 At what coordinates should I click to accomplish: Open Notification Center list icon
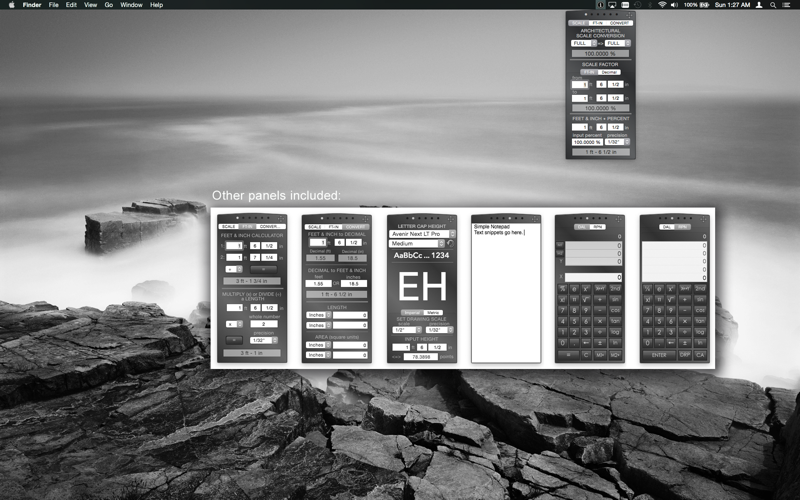coord(786,5)
